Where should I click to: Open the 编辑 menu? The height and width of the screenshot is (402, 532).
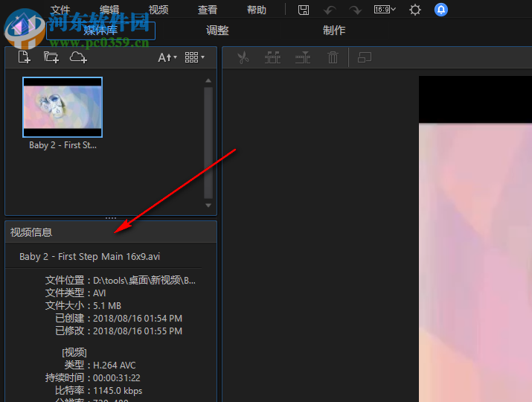pos(109,10)
